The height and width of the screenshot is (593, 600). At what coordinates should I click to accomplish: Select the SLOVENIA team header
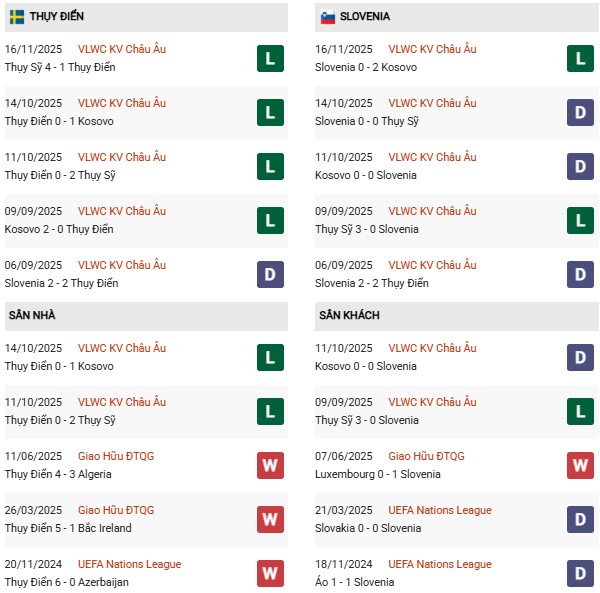[x=365, y=17]
